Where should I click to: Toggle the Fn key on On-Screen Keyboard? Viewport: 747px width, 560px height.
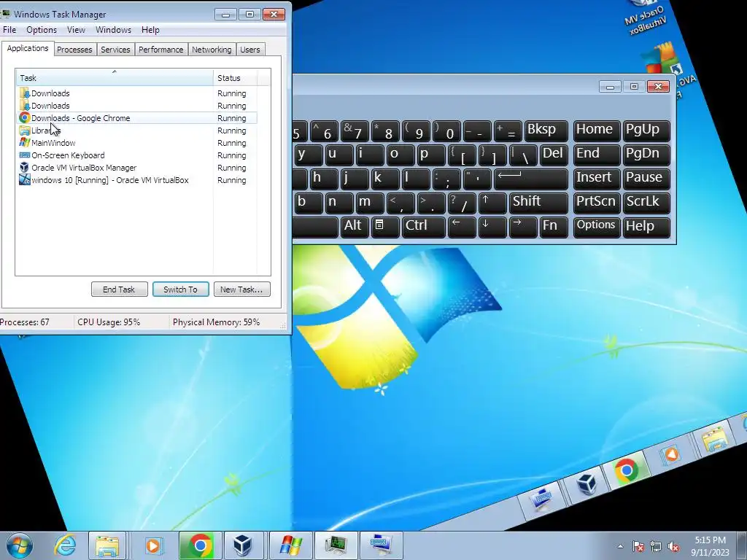pyautogui.click(x=554, y=227)
